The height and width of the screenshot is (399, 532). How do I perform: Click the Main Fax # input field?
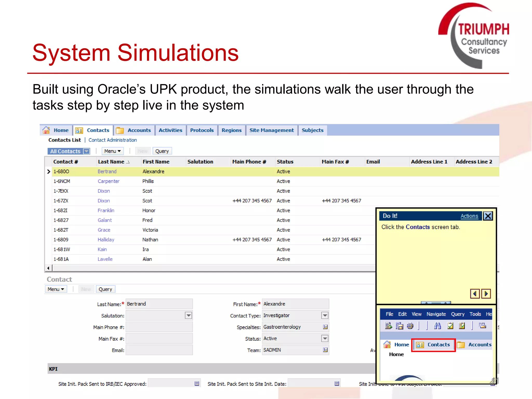(x=159, y=338)
